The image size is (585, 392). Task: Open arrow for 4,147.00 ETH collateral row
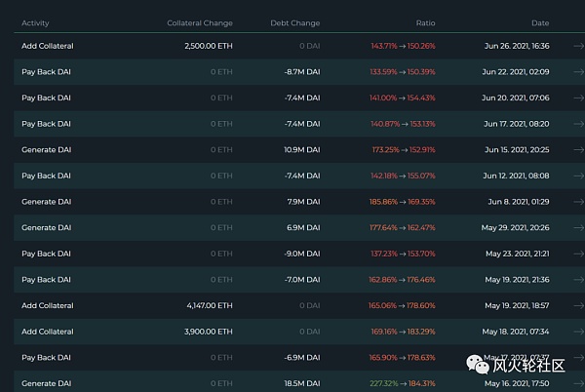(578, 305)
